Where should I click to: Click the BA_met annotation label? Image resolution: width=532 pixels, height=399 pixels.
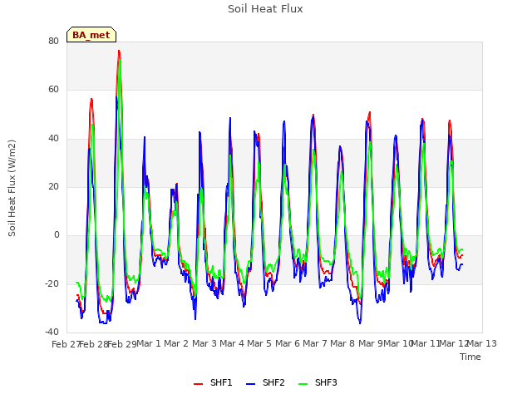pos(91,35)
